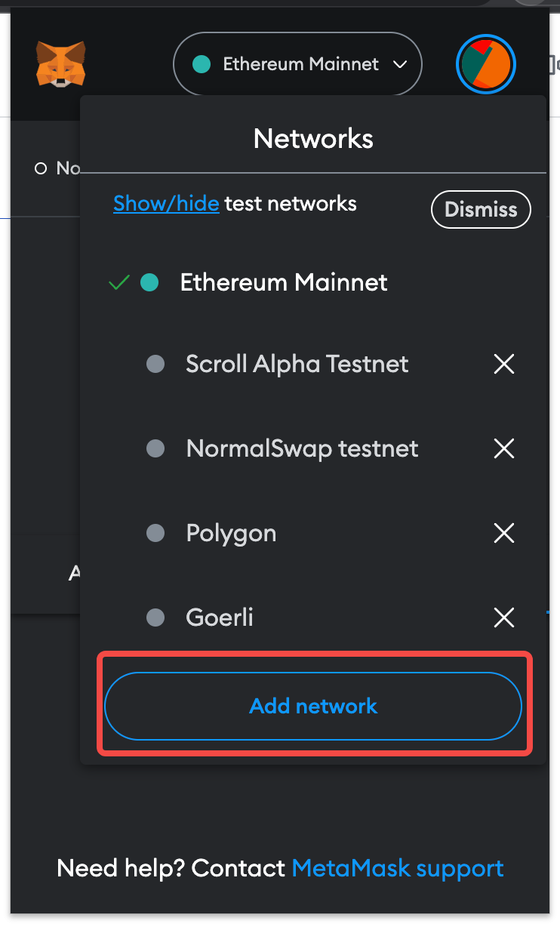Open the Show/hide test networks link
Image resolution: width=560 pixels, height=927 pixels.
point(166,203)
